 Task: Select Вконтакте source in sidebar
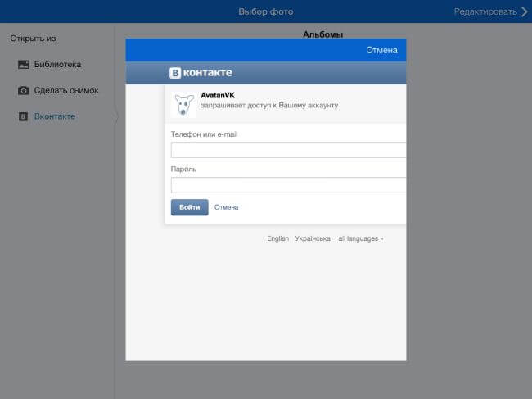click(55, 116)
